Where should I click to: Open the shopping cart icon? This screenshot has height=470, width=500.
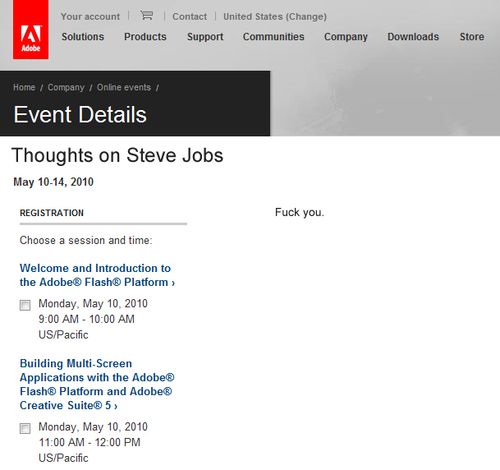click(146, 15)
